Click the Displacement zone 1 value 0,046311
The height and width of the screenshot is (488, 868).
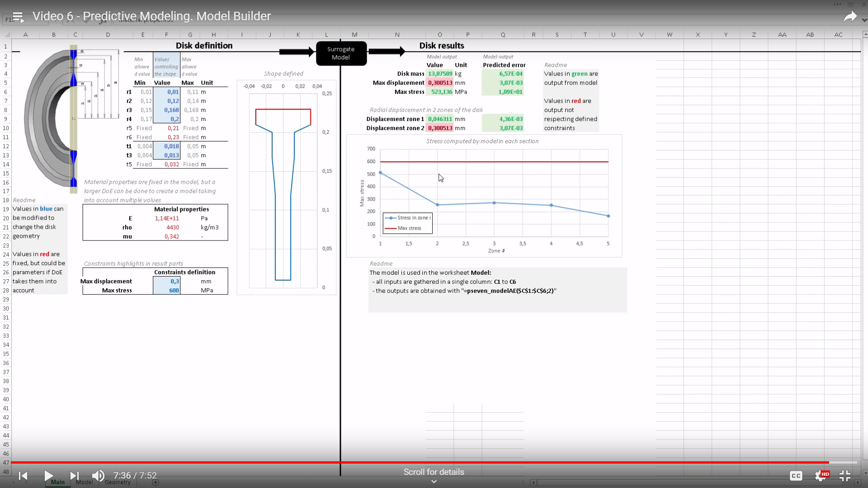(x=439, y=119)
